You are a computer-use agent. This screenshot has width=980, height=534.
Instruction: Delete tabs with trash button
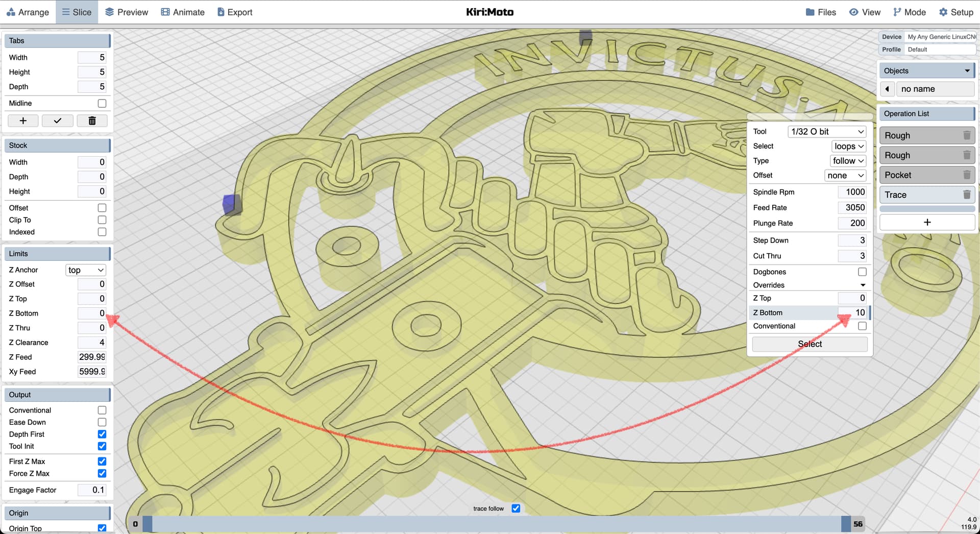coord(92,120)
